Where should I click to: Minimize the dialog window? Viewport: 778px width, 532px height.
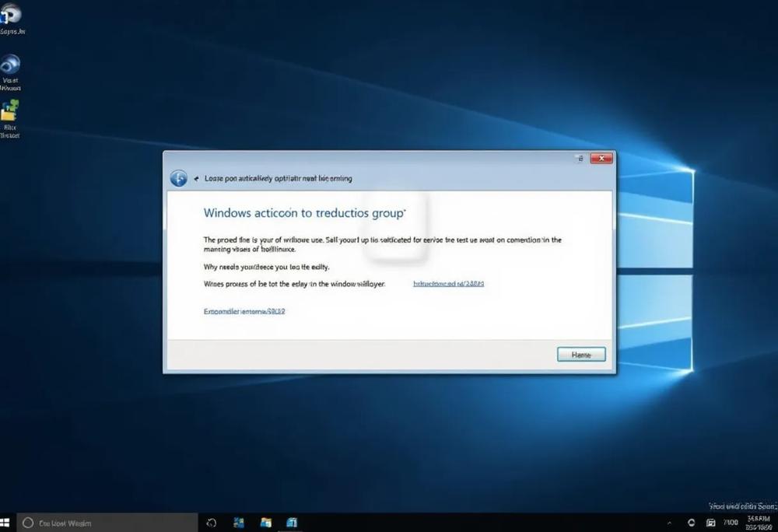coord(580,158)
